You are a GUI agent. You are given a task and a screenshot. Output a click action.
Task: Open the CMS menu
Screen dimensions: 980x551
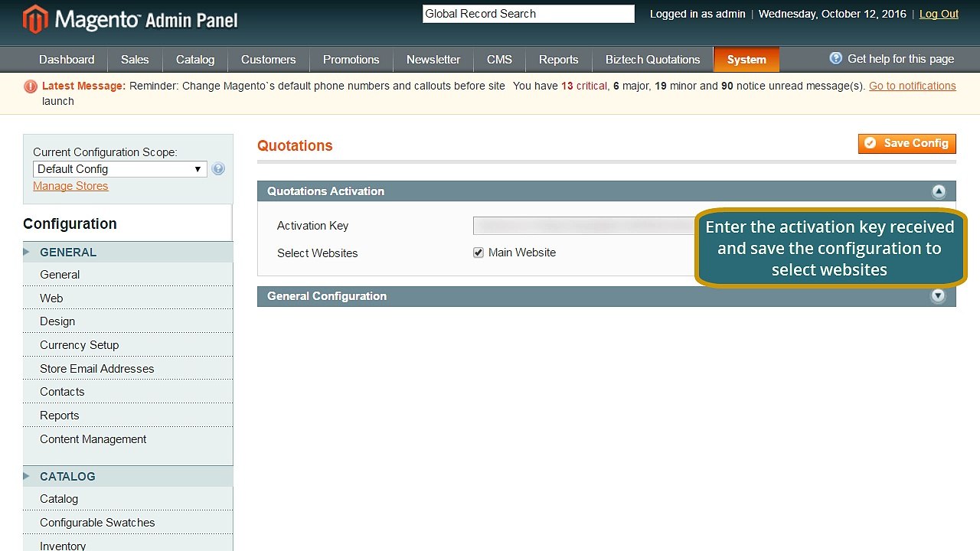(499, 60)
